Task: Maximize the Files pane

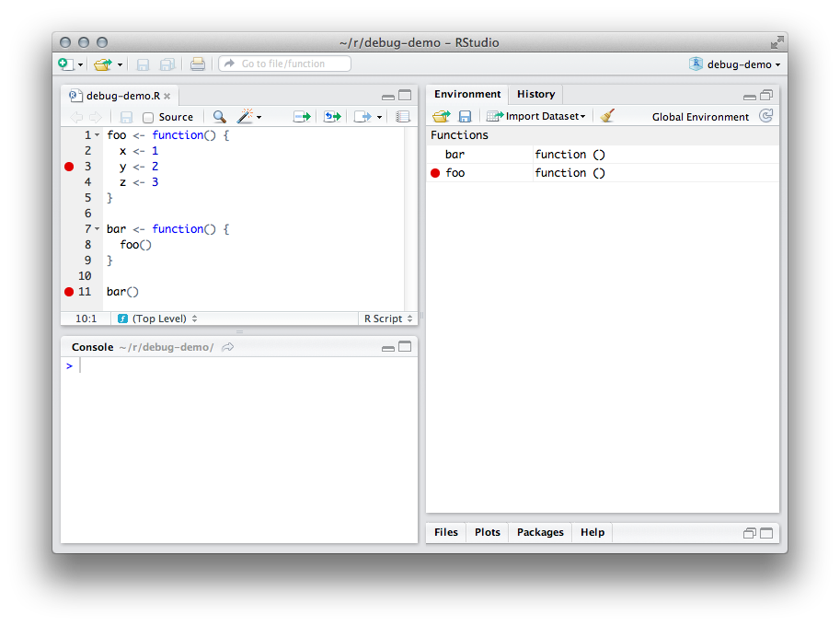Action: point(766,533)
